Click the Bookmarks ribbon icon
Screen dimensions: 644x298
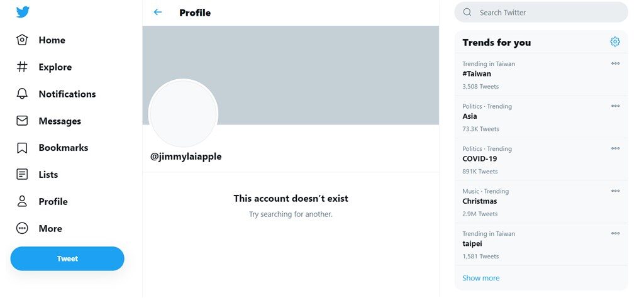22,148
